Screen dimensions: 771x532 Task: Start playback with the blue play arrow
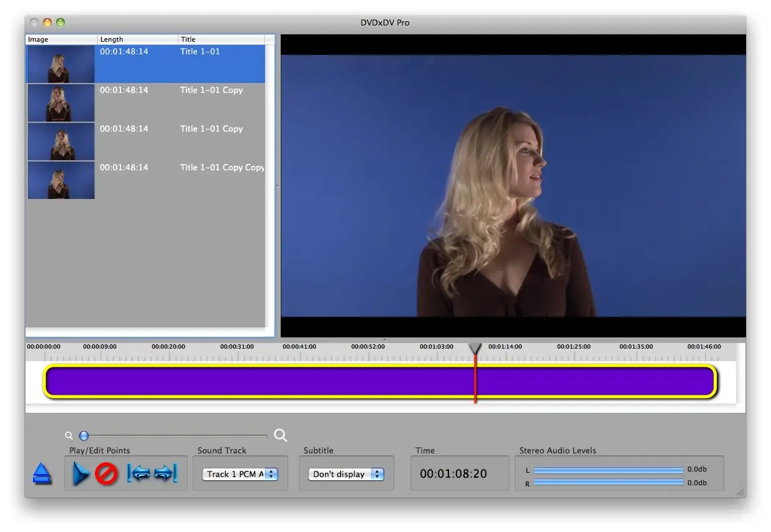(x=81, y=474)
